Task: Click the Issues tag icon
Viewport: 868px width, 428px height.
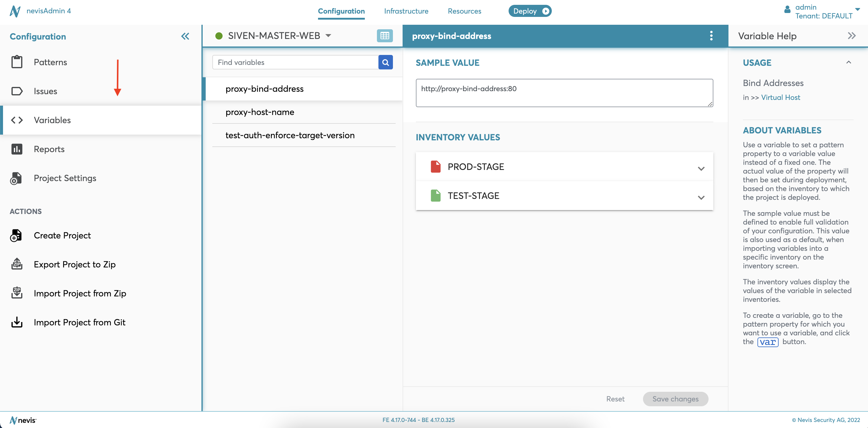Action: pyautogui.click(x=17, y=91)
